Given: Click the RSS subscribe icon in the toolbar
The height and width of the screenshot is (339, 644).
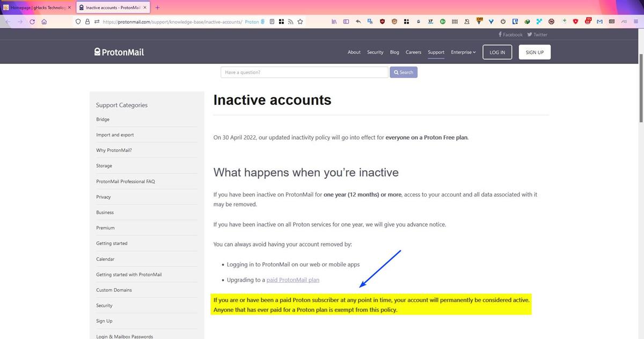Looking at the screenshot, I should coord(290,21).
